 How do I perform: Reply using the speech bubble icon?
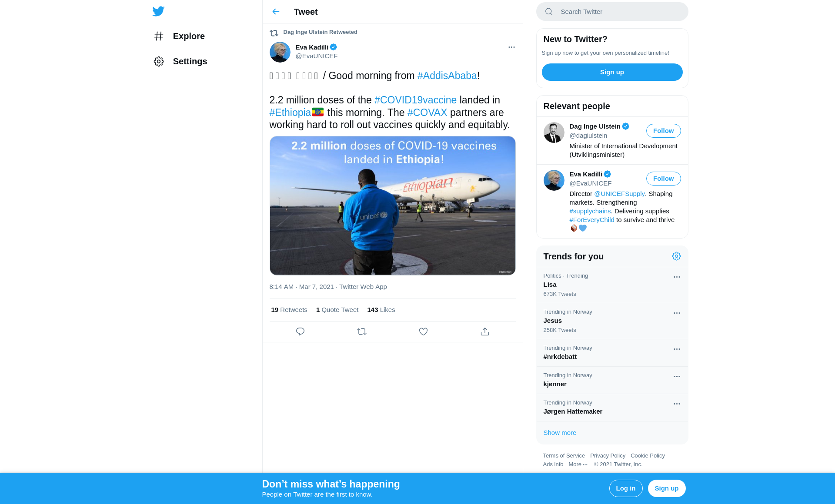click(x=300, y=332)
